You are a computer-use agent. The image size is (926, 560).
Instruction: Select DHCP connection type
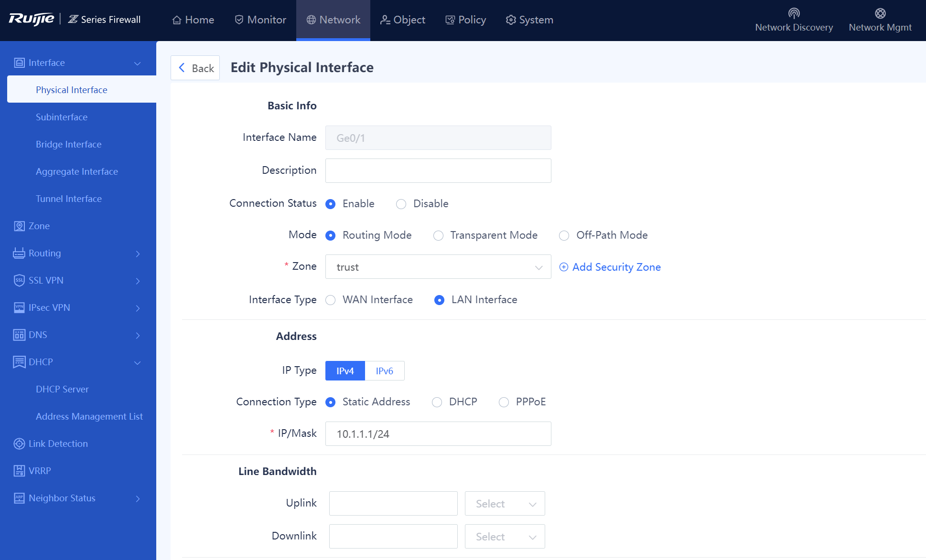coord(437,402)
